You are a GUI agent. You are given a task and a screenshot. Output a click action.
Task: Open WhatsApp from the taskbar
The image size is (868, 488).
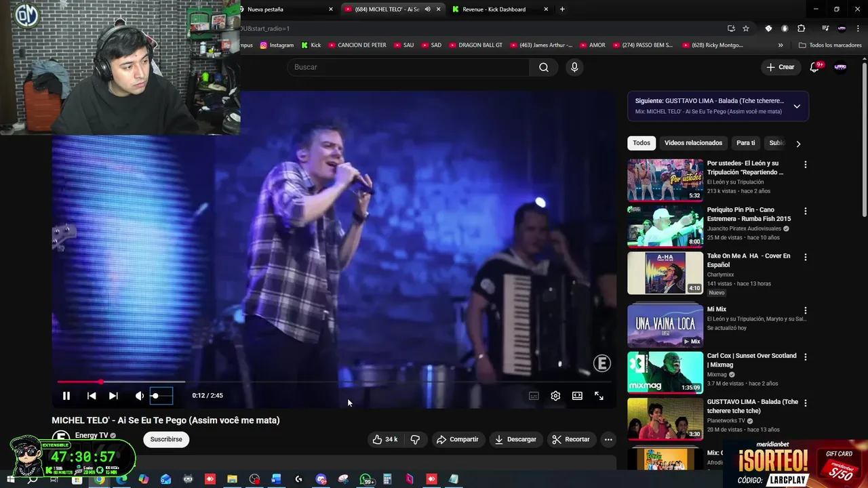pos(366,479)
